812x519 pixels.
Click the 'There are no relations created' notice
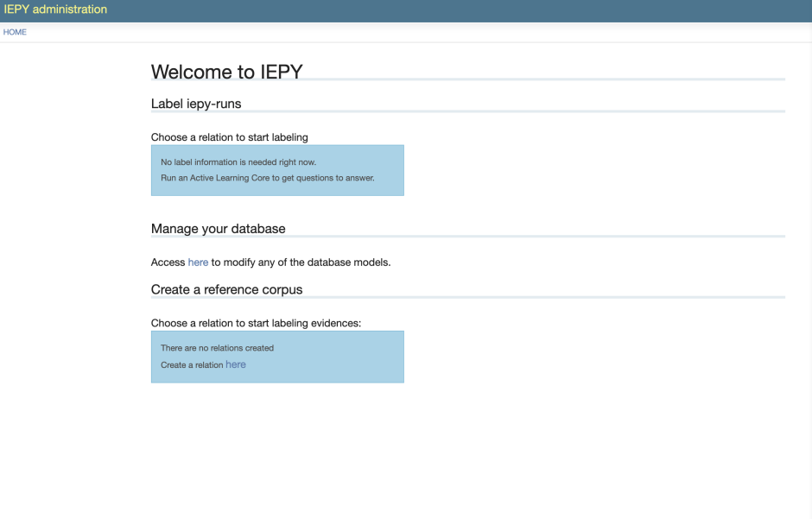tap(217, 348)
